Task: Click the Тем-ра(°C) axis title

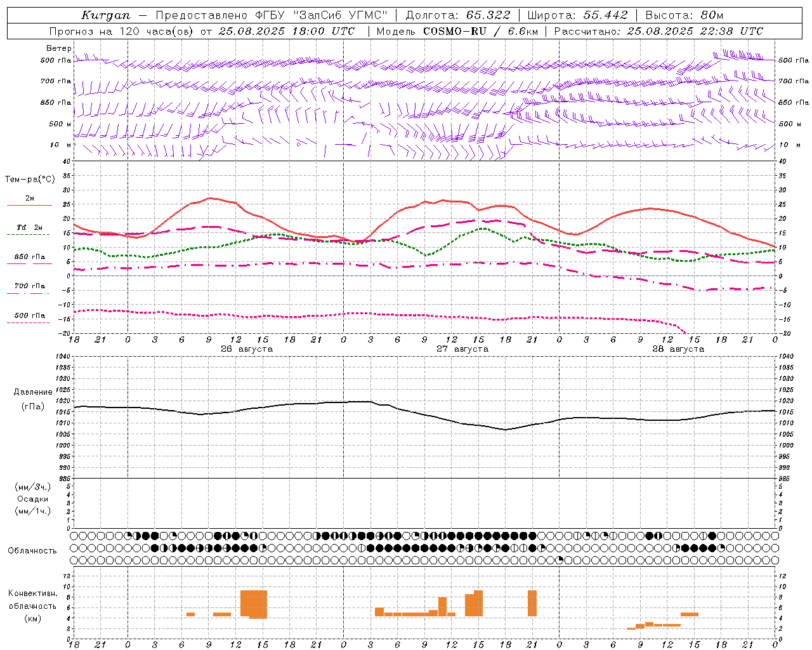Action: (30, 180)
